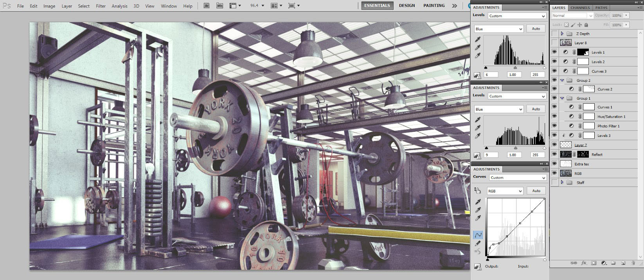Click the lock position icon in Layers
The width and height of the screenshot is (644, 280).
pos(579,25)
